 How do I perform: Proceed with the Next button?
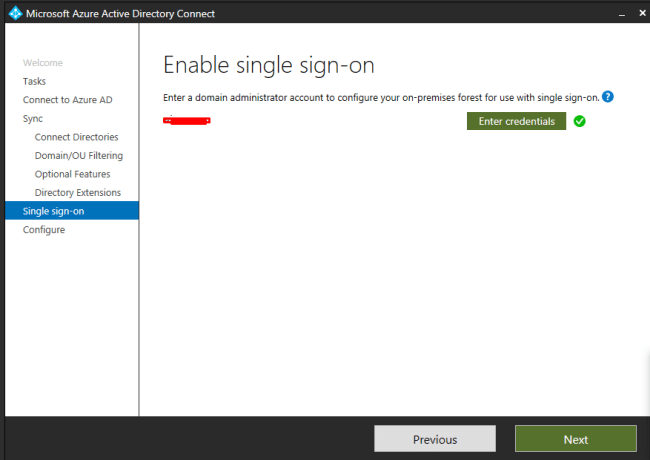(x=575, y=439)
